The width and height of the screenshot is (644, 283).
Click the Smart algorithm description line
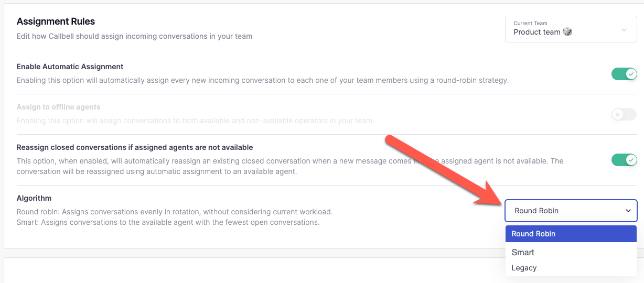click(168, 222)
